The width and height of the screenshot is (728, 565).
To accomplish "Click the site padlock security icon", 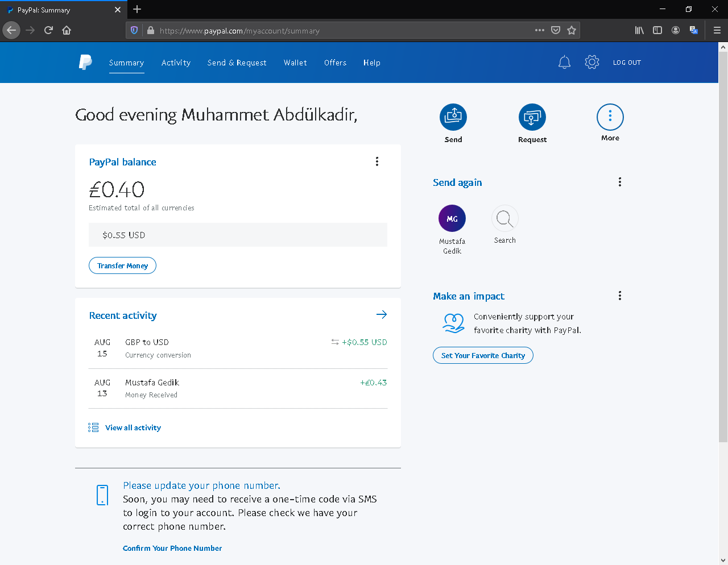I will point(151,30).
